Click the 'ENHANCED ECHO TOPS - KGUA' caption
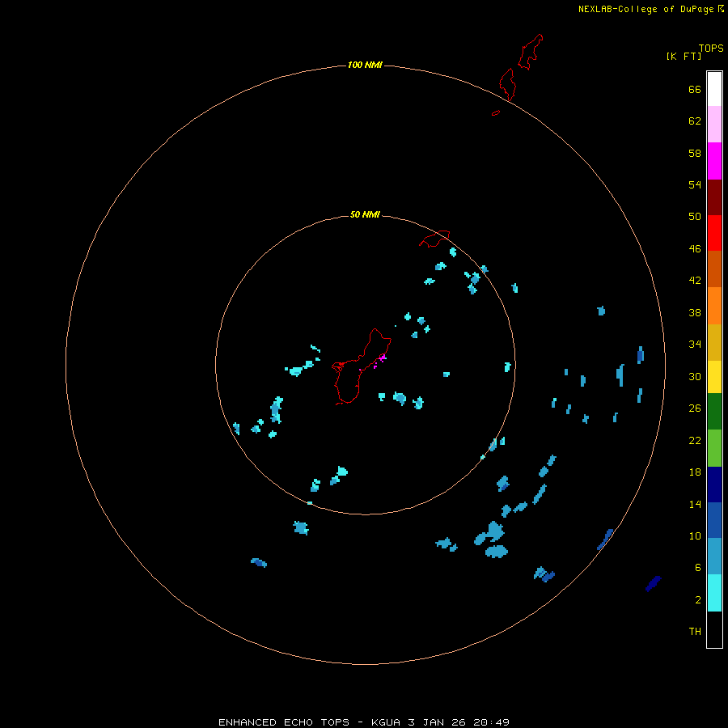The width and height of the screenshot is (728, 728). [x=309, y=722]
